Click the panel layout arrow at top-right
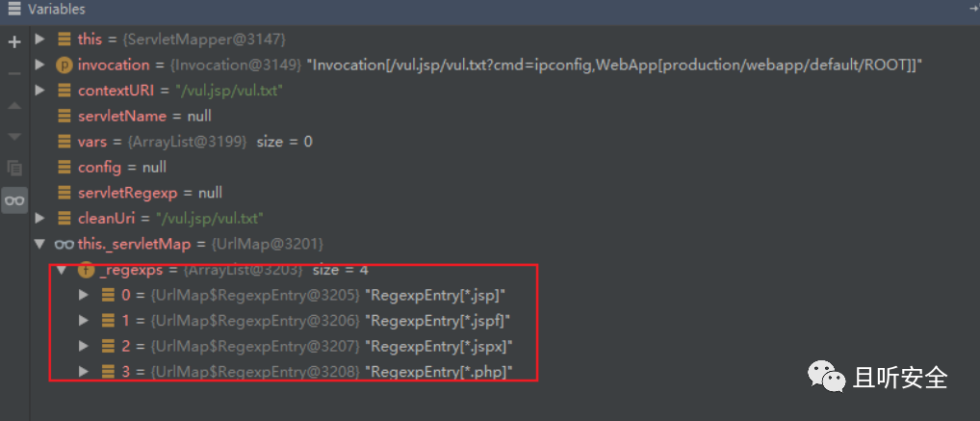Image resolution: width=980 pixels, height=421 pixels. coord(972,10)
